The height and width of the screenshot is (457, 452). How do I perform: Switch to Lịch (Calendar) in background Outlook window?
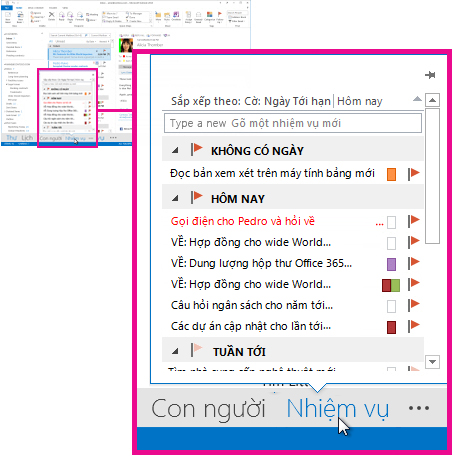[27, 138]
